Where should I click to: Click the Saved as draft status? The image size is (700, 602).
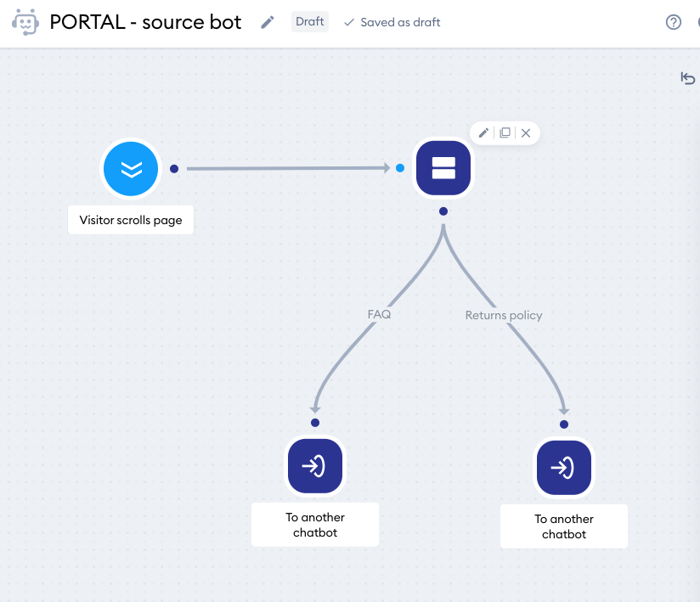pos(392,22)
